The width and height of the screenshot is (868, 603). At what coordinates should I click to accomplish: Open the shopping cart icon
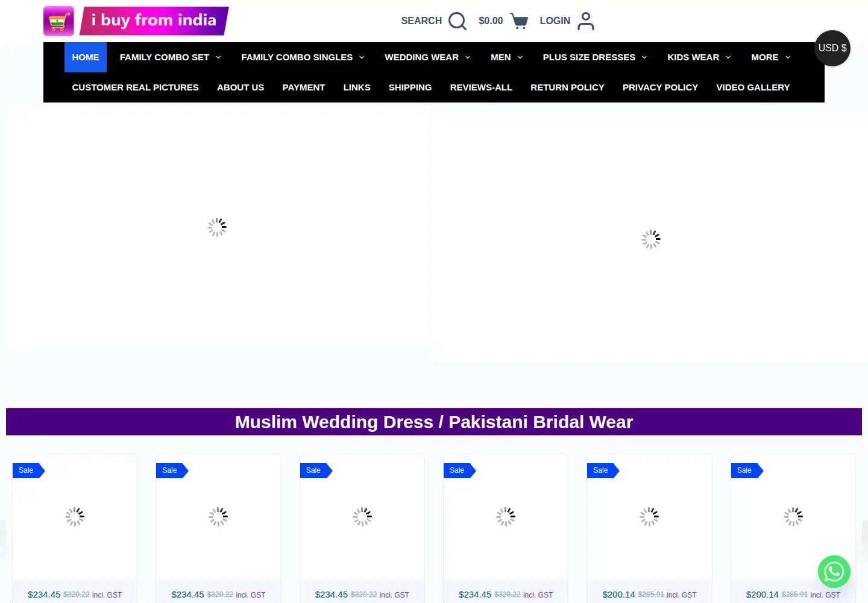coord(519,21)
